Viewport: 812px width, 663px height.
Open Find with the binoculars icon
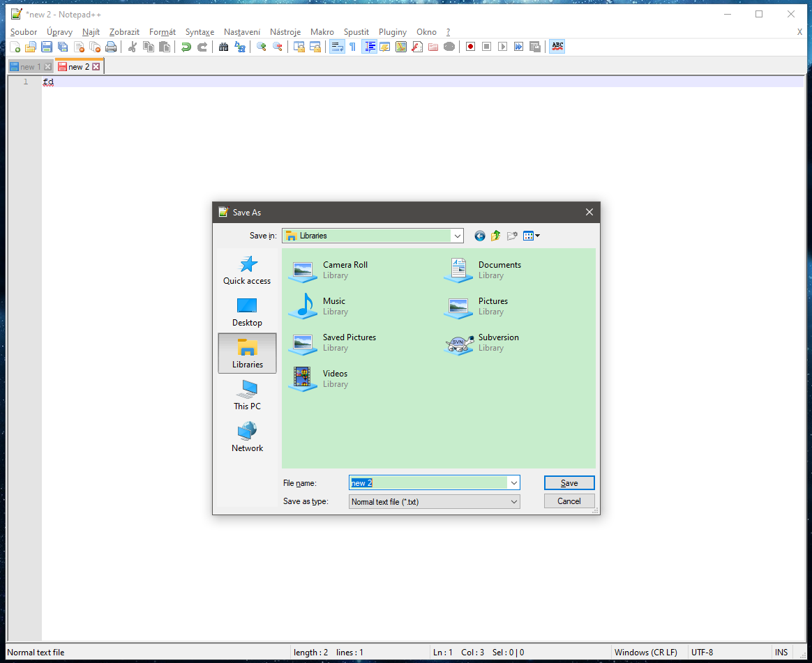(223, 47)
